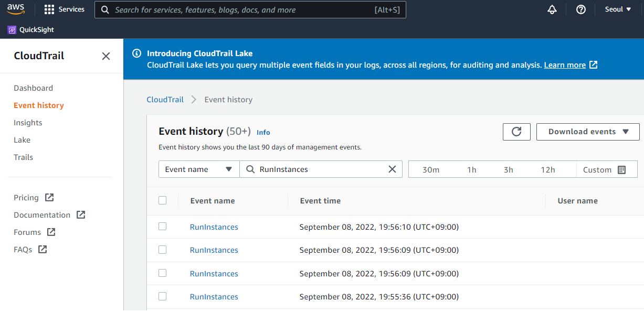Click the external link icon beside Learn more
644x312 pixels.
coord(594,65)
